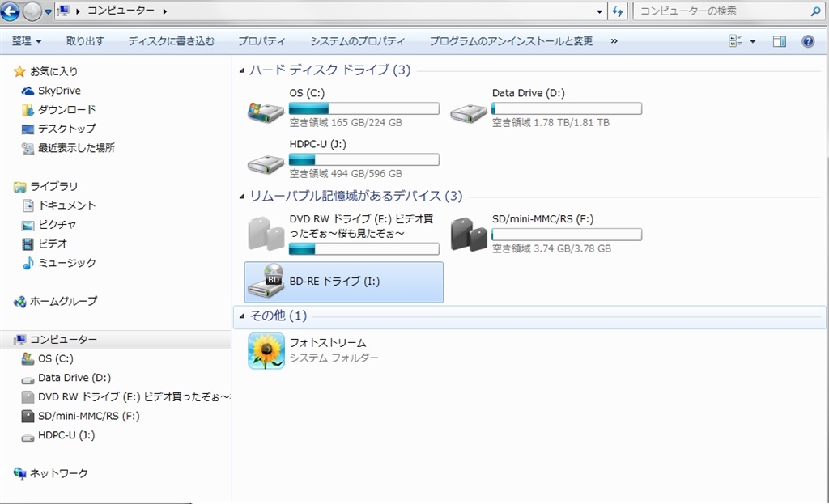The height and width of the screenshot is (504, 829).
Task: Open the address bar history dropdown
Action: 599,11
